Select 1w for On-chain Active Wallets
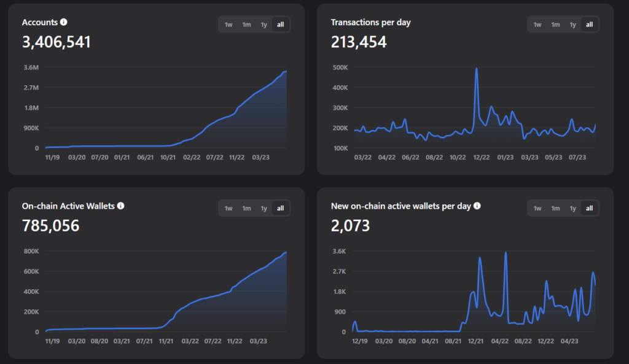The width and height of the screenshot is (629, 364). (229, 208)
